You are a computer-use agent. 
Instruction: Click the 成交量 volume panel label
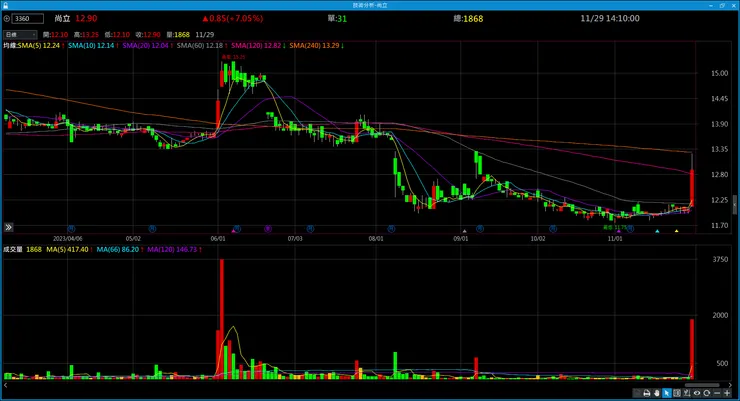click(x=13, y=249)
